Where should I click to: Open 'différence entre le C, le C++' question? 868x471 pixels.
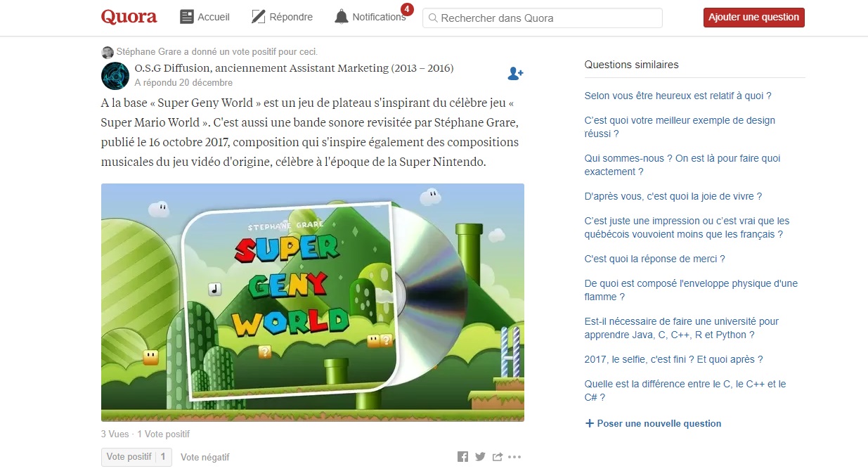pyautogui.click(x=685, y=390)
